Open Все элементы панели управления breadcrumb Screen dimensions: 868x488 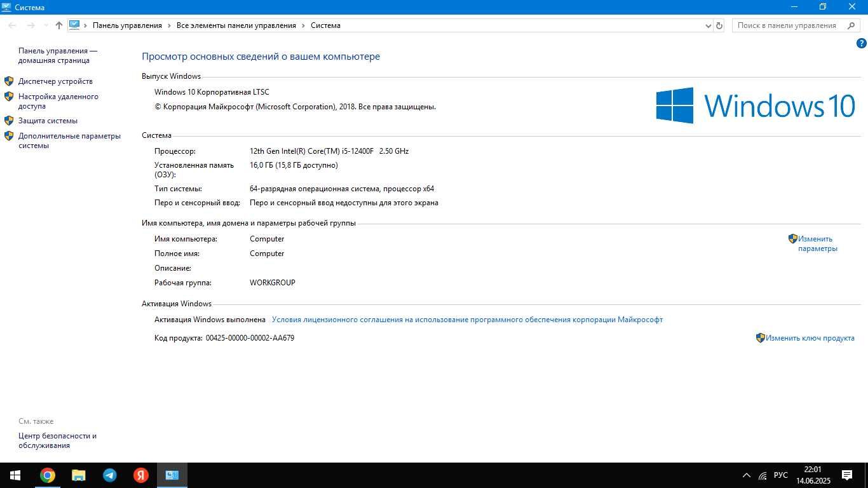pos(236,25)
